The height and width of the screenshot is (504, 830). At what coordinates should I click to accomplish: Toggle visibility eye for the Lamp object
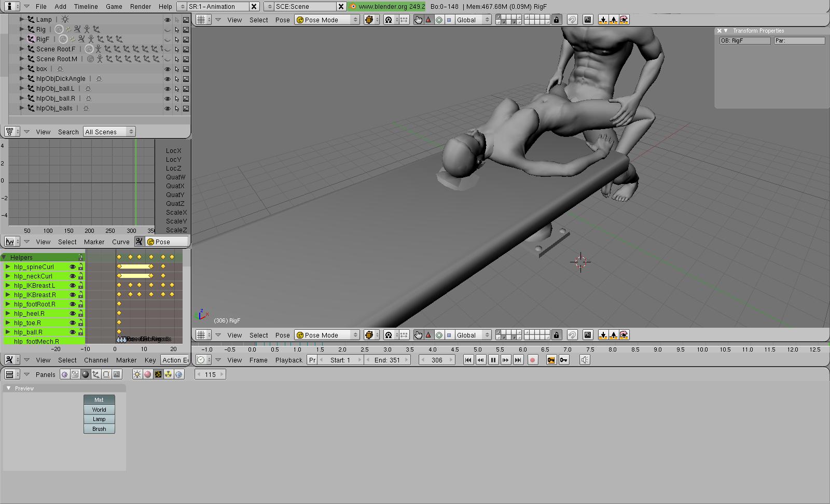coord(167,20)
